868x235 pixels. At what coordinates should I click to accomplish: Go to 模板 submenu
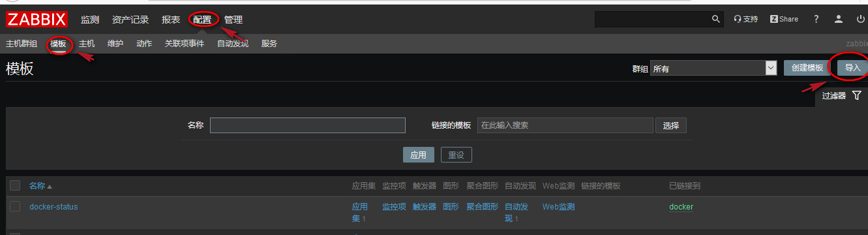tap(59, 44)
